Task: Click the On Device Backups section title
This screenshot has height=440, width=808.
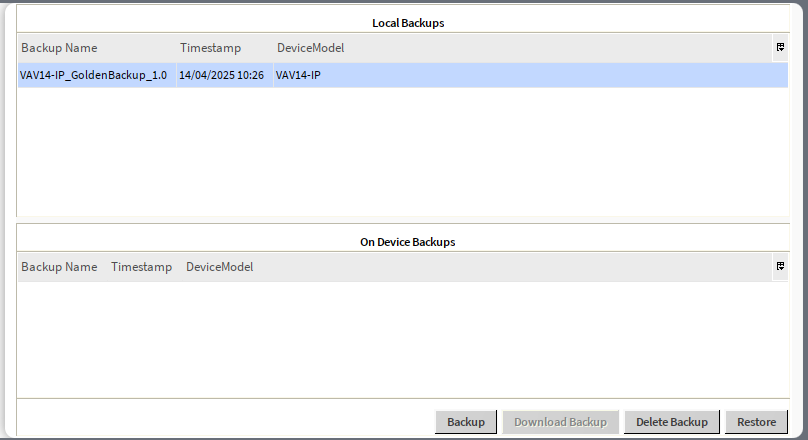Action: (408, 242)
